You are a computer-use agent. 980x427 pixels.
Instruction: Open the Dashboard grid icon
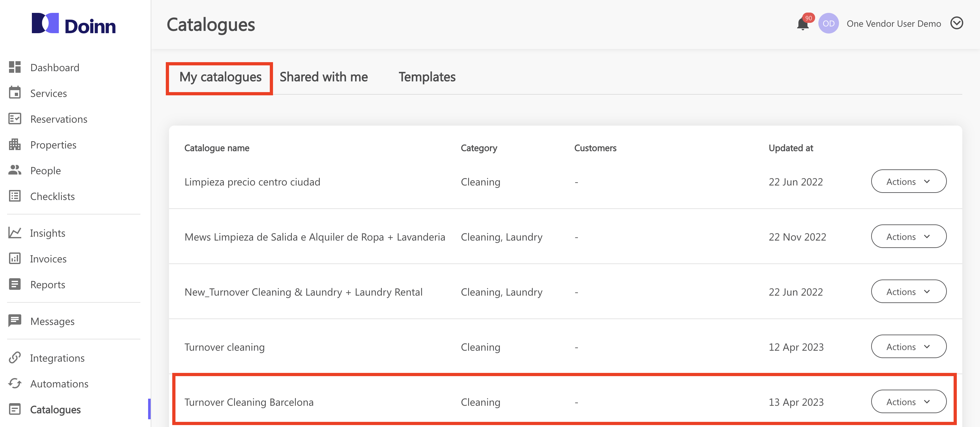click(15, 67)
